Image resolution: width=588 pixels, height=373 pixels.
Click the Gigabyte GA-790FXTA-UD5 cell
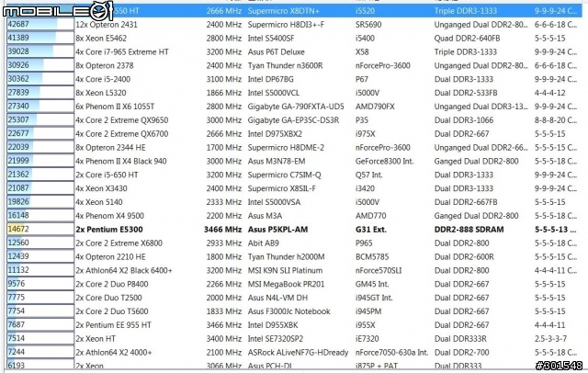296,107
